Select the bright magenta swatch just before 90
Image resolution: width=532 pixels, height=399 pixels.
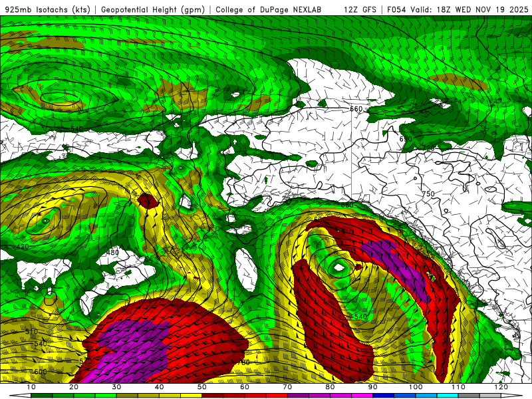click(x=362, y=396)
